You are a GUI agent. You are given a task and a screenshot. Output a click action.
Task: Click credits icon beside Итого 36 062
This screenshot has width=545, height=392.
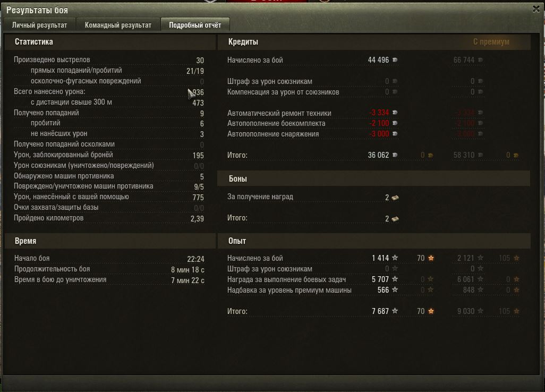click(395, 155)
